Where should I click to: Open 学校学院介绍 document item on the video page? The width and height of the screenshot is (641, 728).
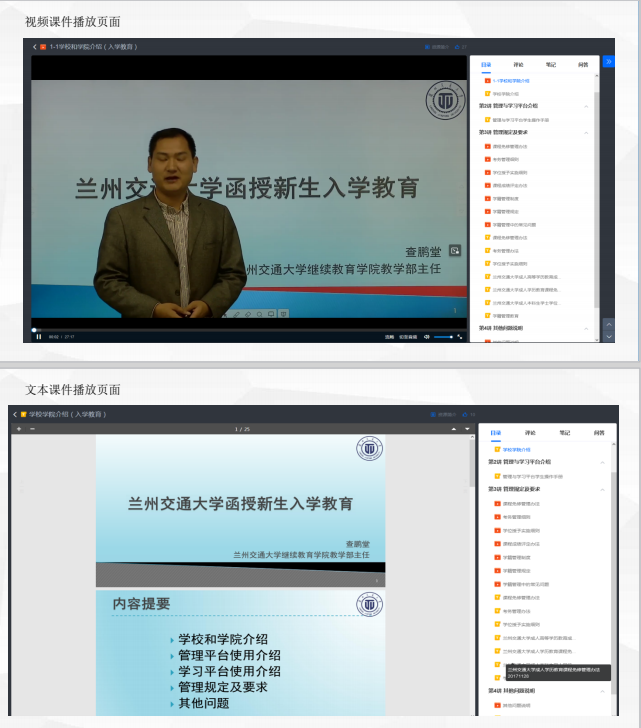tap(505, 94)
